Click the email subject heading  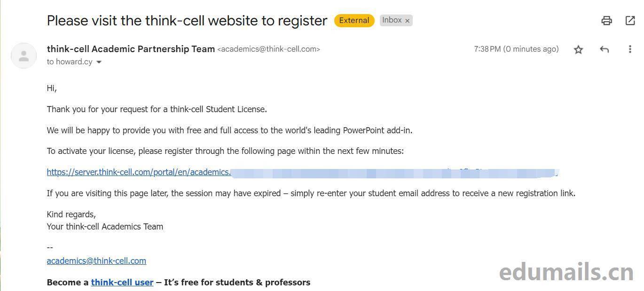[x=187, y=21]
